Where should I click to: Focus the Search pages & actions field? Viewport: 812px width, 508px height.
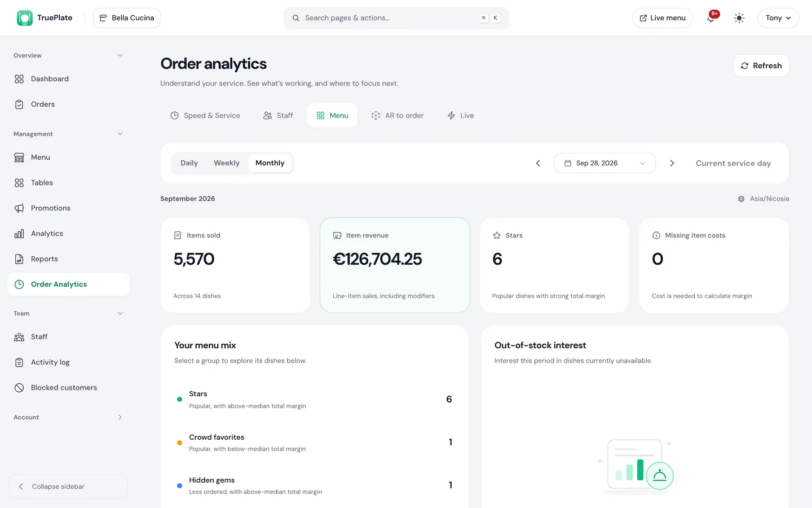[x=396, y=18]
